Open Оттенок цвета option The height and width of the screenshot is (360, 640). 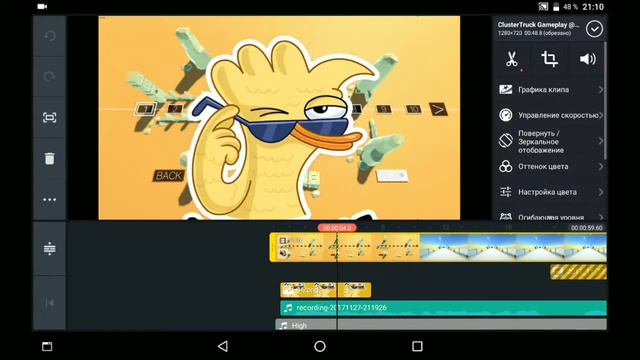pos(551,167)
